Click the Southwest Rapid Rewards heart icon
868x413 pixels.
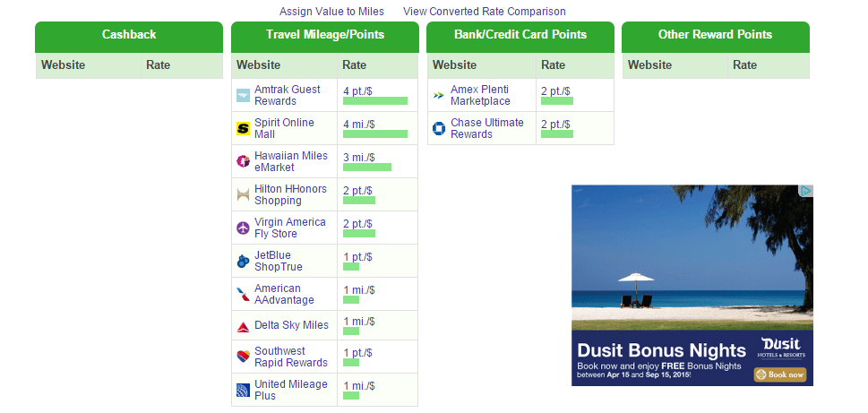click(x=243, y=357)
